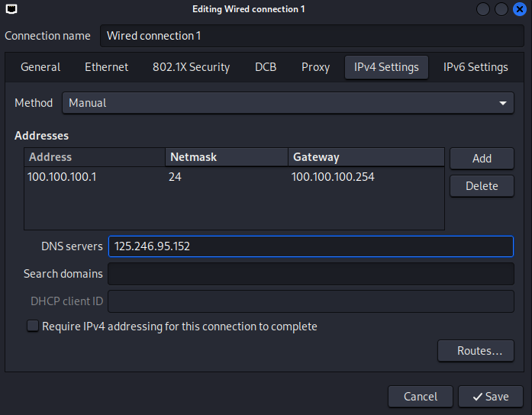Viewport: 532px width, 415px height.
Task: Switch to the General tab
Action: [40, 67]
